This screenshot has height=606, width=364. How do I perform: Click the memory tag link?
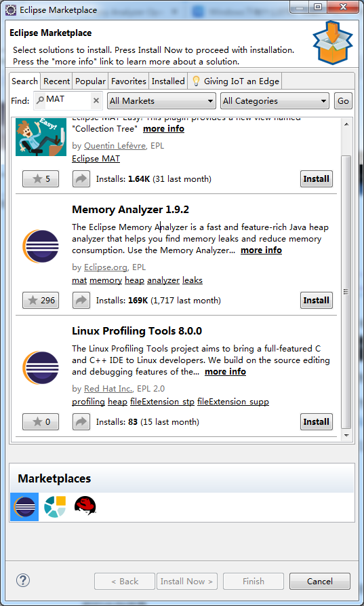[x=106, y=280]
